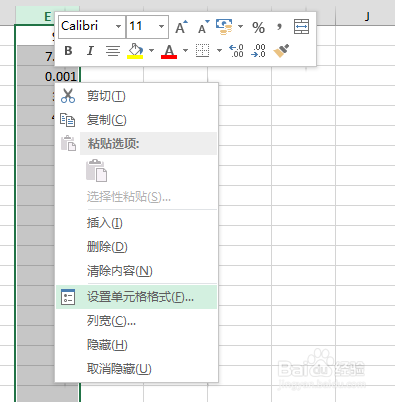395x402 pixels.
Task: Increase font size with large A
Action: point(181,27)
